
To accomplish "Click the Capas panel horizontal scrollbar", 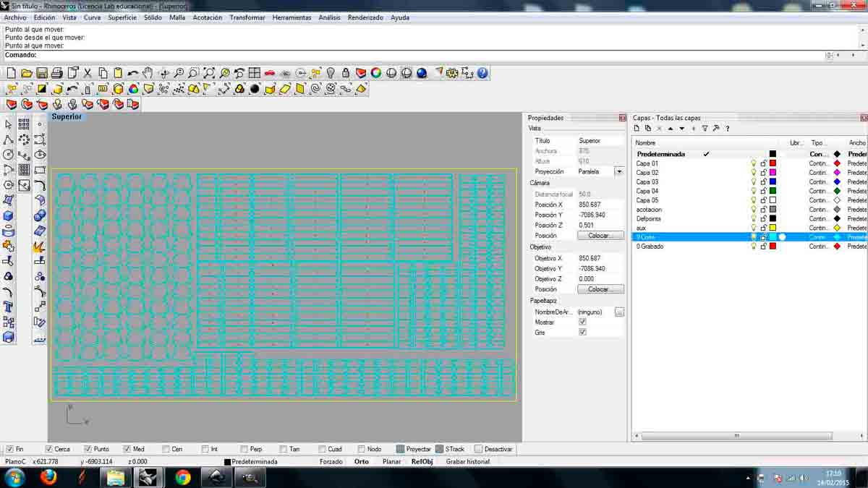I will pyautogui.click(x=737, y=436).
